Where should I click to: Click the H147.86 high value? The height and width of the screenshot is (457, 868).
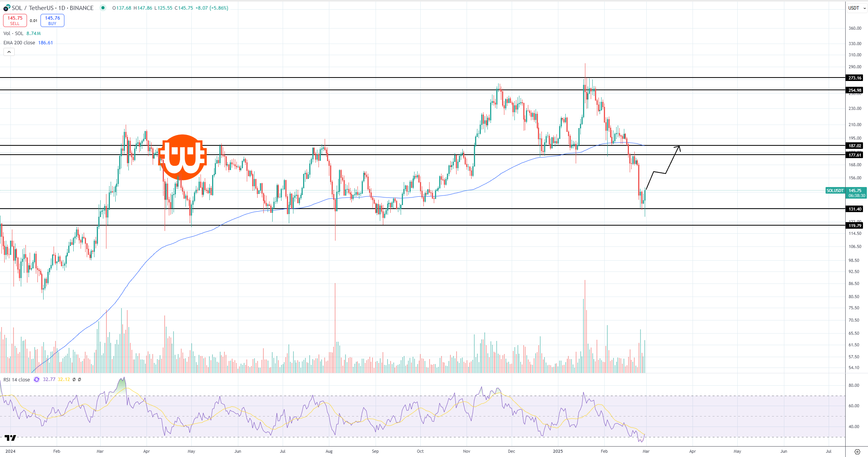pyautogui.click(x=143, y=8)
